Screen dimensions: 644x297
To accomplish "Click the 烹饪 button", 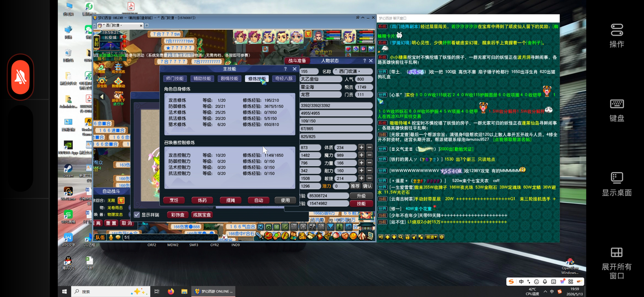I will point(174,200).
